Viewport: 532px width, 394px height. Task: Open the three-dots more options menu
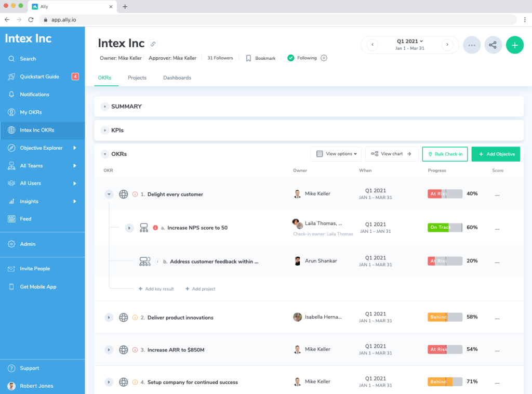472,45
